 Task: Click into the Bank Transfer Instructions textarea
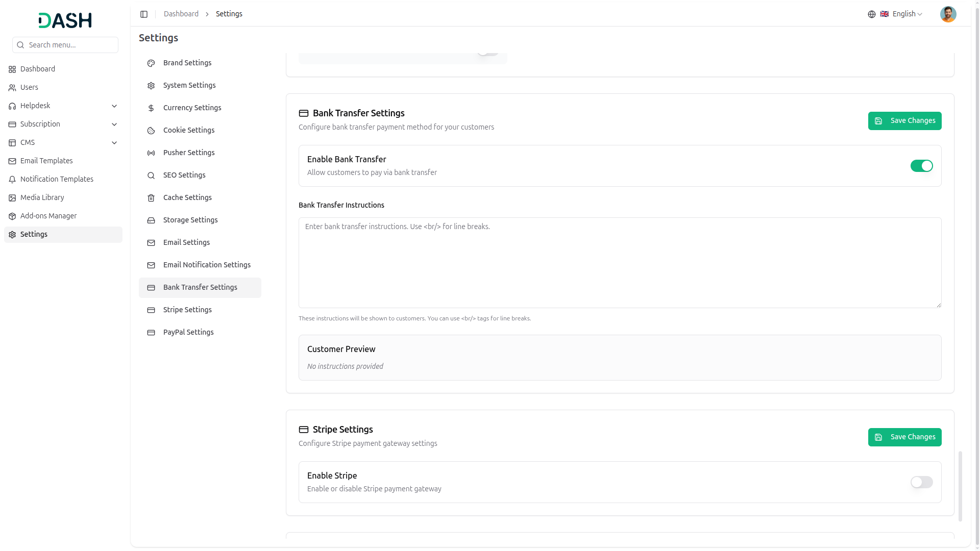click(x=620, y=263)
